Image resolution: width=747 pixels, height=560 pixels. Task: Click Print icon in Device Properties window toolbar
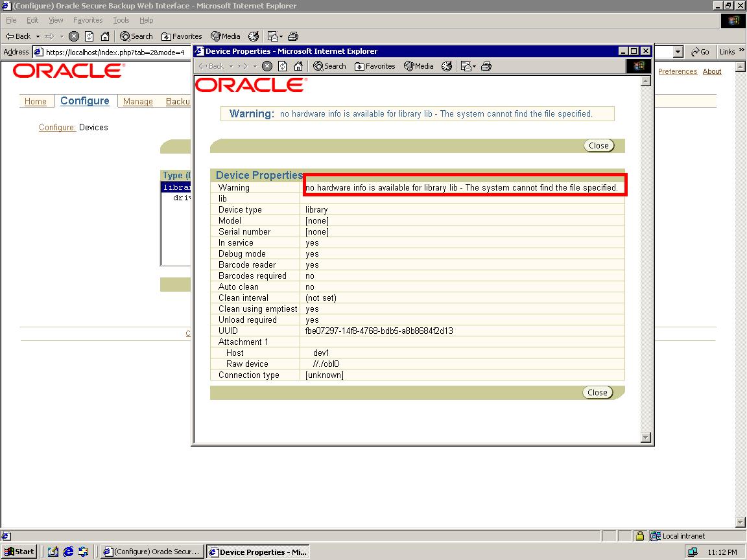coord(486,66)
